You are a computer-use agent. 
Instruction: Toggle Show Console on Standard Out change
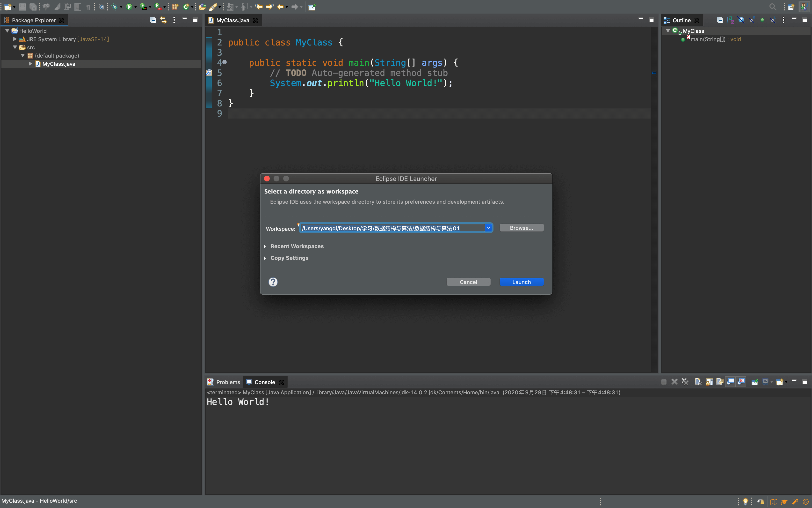731,382
